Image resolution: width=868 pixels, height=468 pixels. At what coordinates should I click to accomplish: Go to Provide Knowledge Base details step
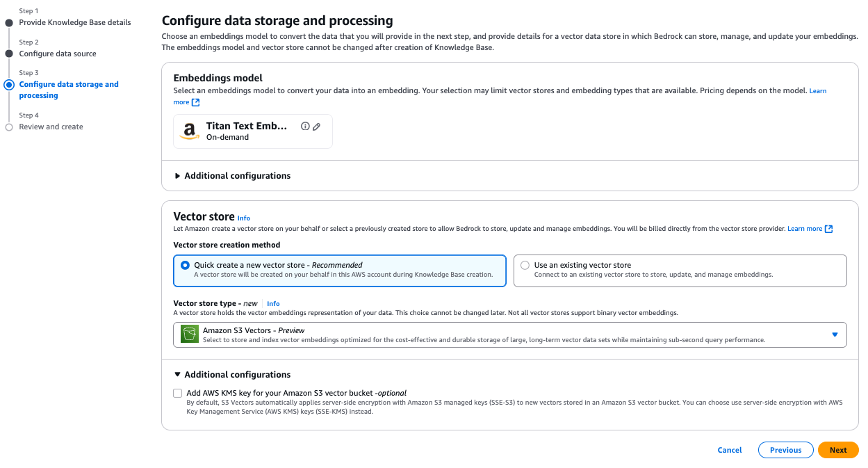75,22
